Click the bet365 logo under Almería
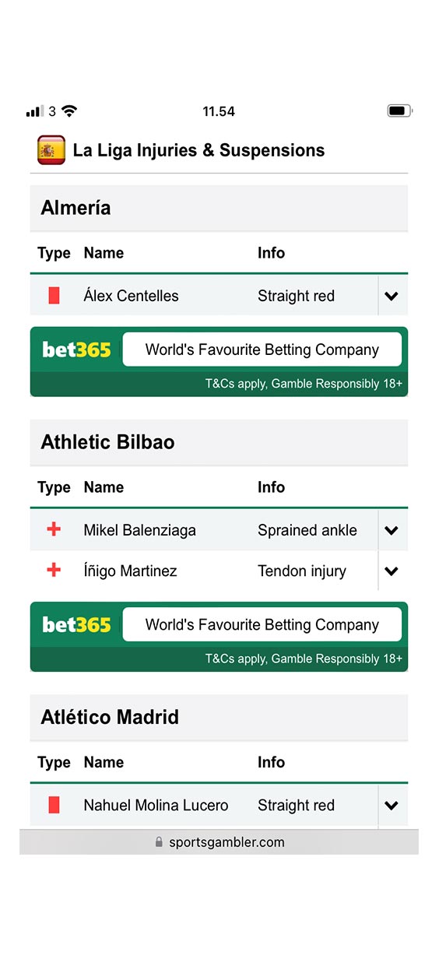The image size is (439, 980). pyautogui.click(x=76, y=349)
